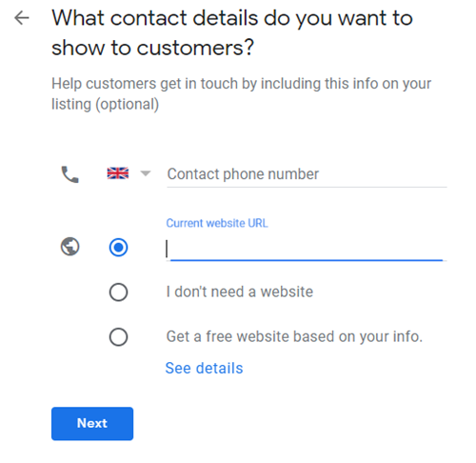Click the phone handset icon
The height and width of the screenshot is (463, 476).
tap(70, 174)
